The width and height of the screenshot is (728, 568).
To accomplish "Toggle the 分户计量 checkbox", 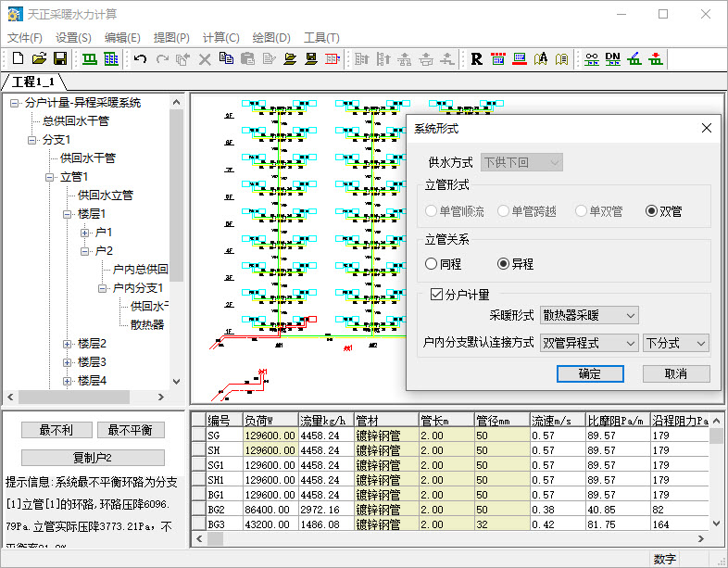I will click(436, 295).
